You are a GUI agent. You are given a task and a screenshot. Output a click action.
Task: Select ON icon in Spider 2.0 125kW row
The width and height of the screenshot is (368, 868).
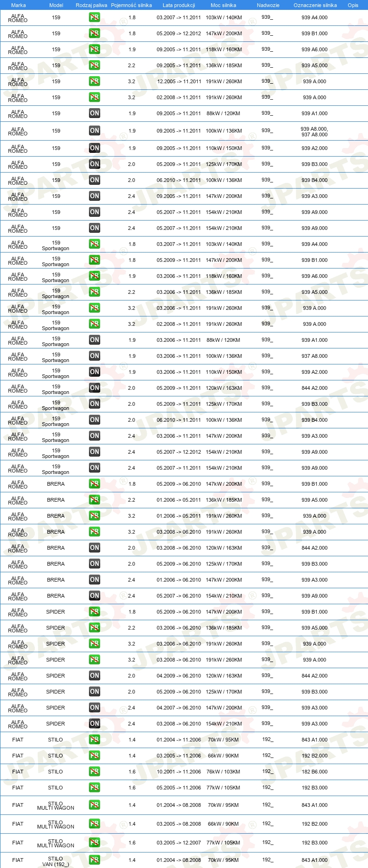[x=95, y=692]
